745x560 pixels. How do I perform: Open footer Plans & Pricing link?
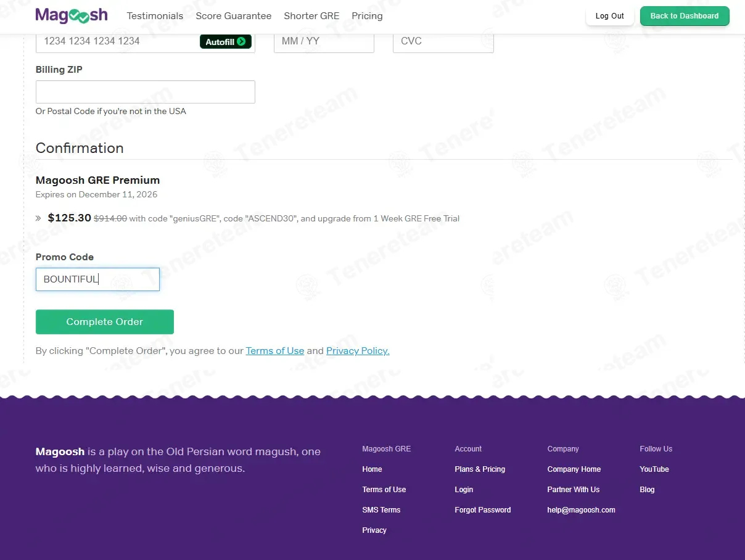click(480, 469)
